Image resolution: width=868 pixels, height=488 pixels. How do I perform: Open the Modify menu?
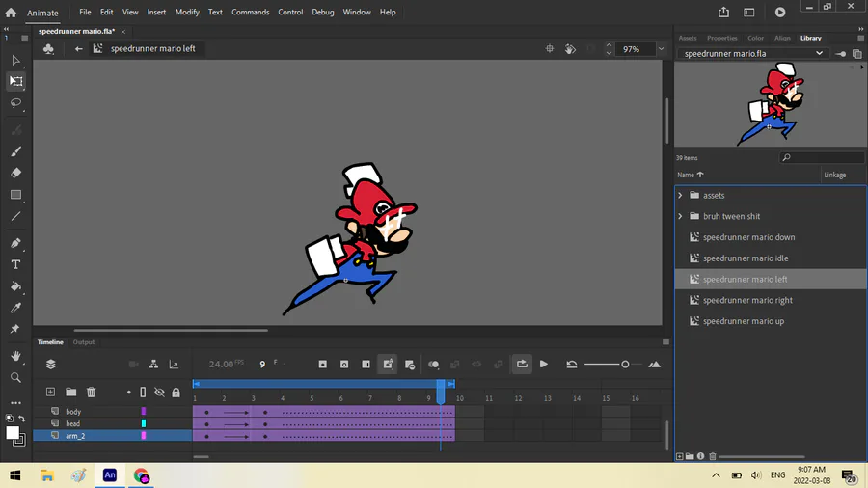click(187, 12)
